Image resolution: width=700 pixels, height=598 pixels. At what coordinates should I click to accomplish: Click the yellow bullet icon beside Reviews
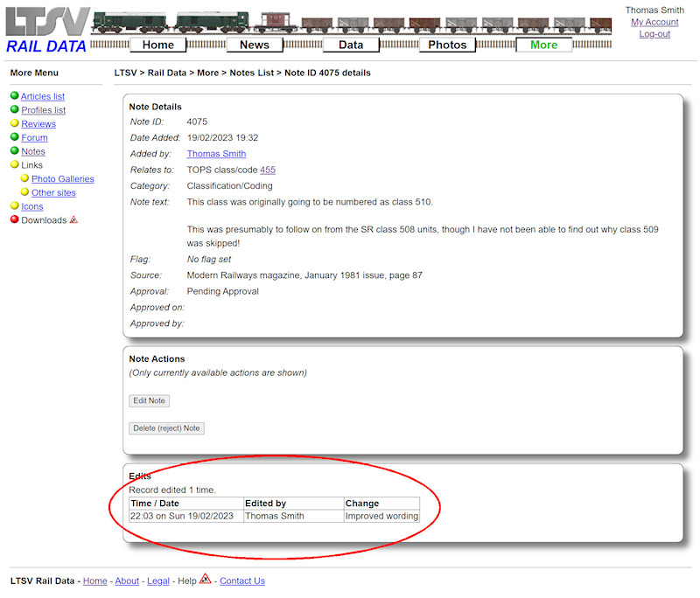pos(16,124)
